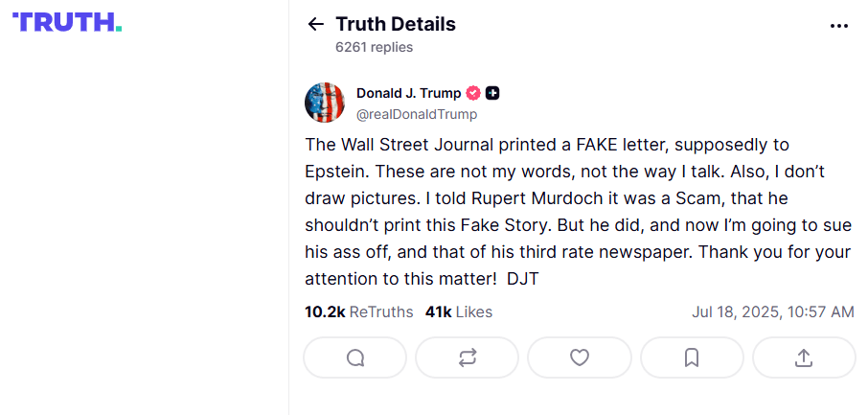This screenshot has width=868, height=415.
Task: Click the Donald J. Trump display name
Action: click(x=408, y=93)
